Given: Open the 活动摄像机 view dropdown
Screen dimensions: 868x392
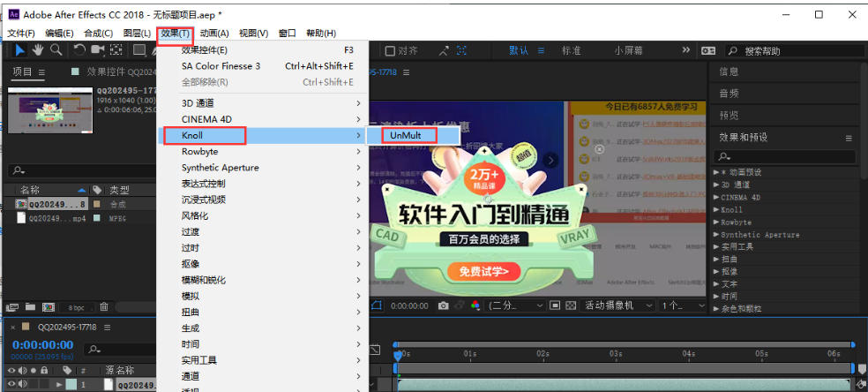Looking at the screenshot, I should (x=617, y=305).
